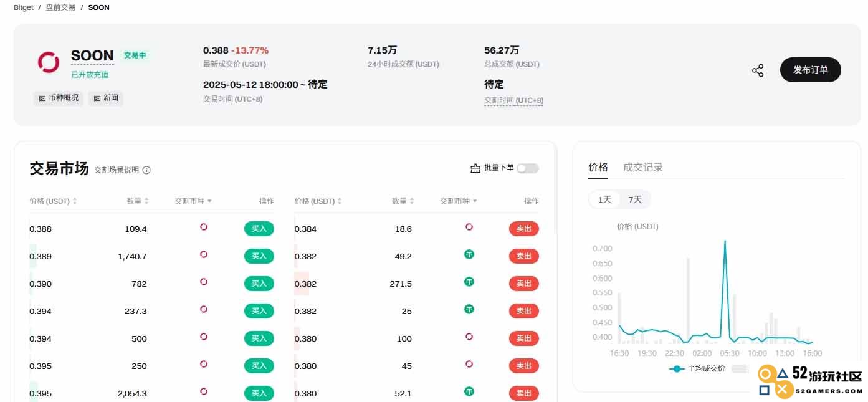Click 买入 for the 250 quantity row

[x=259, y=366]
